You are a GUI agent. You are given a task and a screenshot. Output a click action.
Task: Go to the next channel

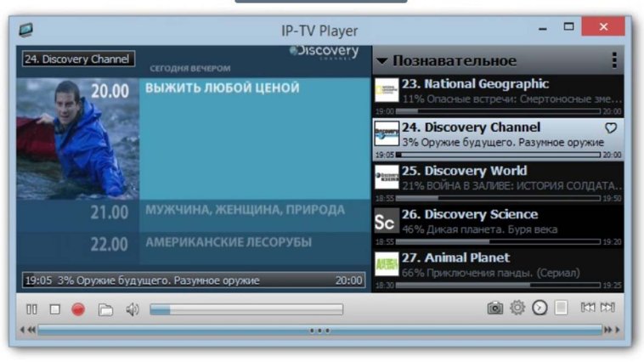pos(607,307)
